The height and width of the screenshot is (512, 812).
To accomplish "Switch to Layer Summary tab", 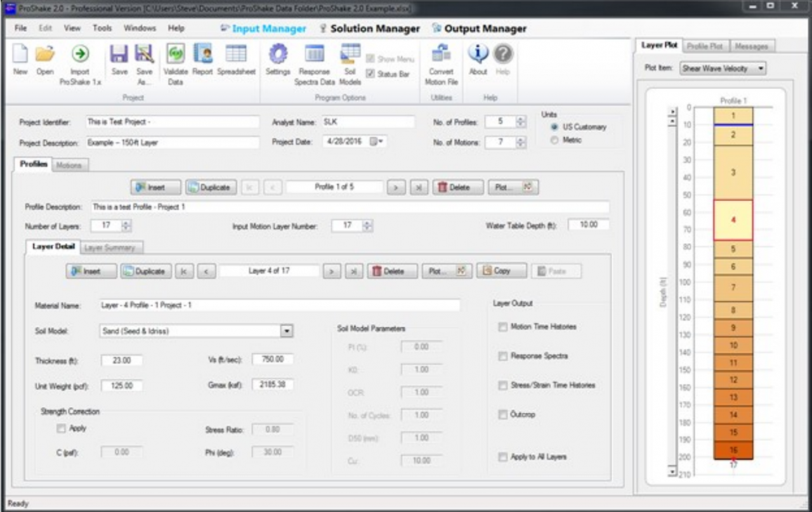I will pyautogui.click(x=112, y=247).
